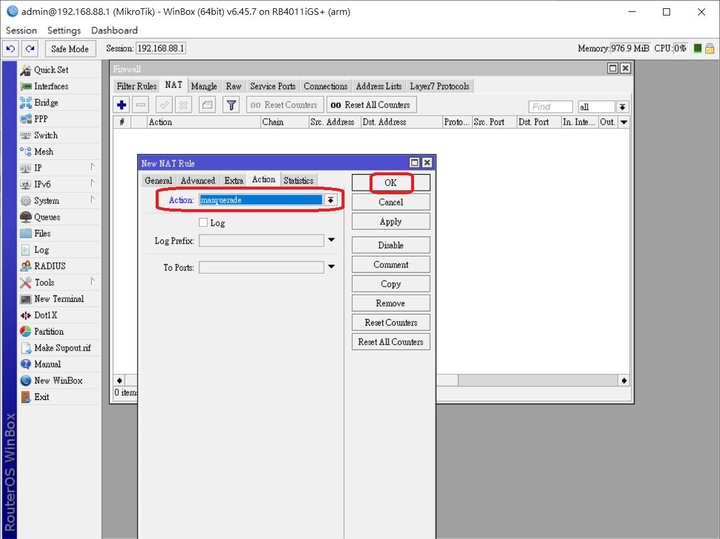
Task: Click the Session address field
Action: point(161,48)
